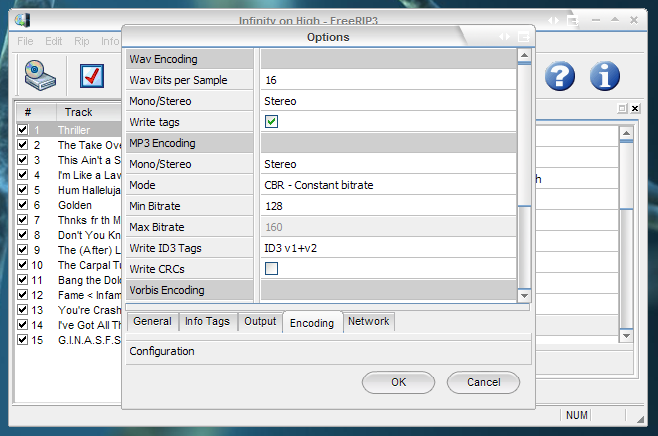
Task: Click the side panel restore icon
Action: coord(622,108)
